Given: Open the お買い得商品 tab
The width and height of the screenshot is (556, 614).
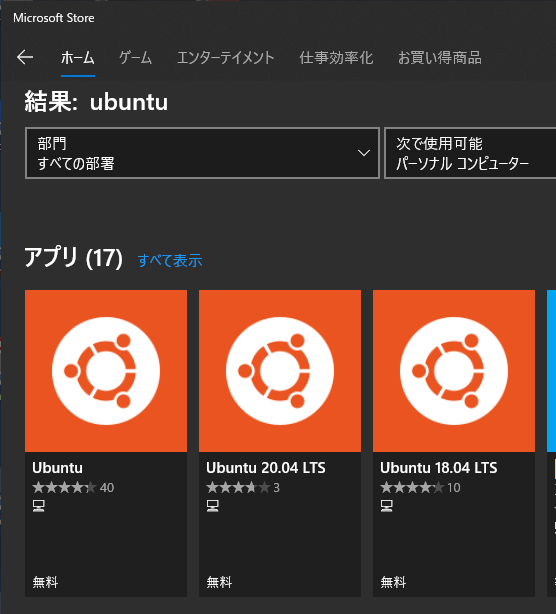Looking at the screenshot, I should (x=440, y=58).
